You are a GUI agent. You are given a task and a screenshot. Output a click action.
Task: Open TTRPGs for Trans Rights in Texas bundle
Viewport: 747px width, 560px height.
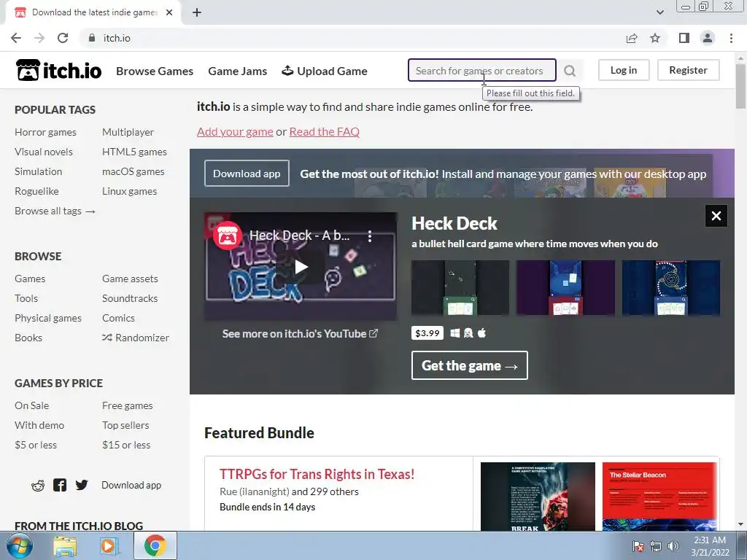[x=317, y=474]
